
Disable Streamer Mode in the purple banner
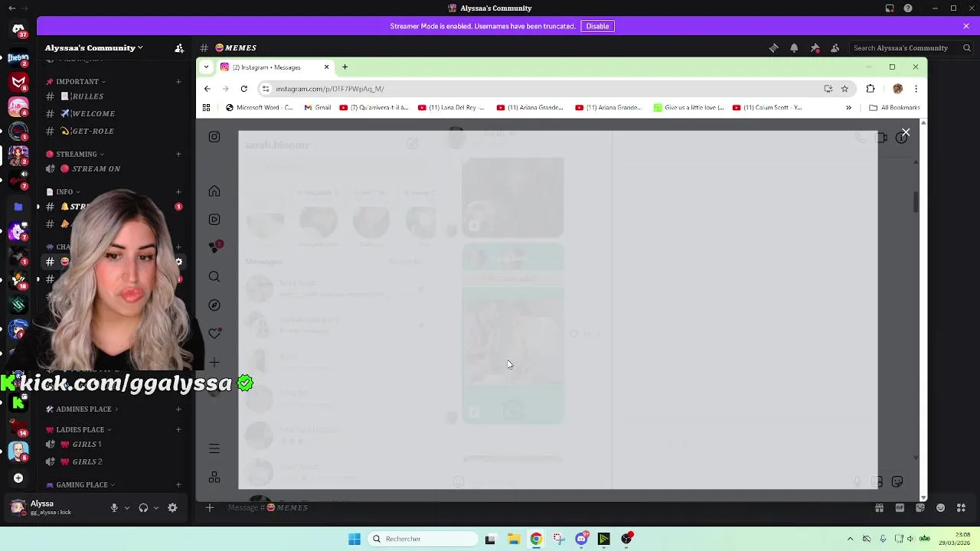click(597, 26)
